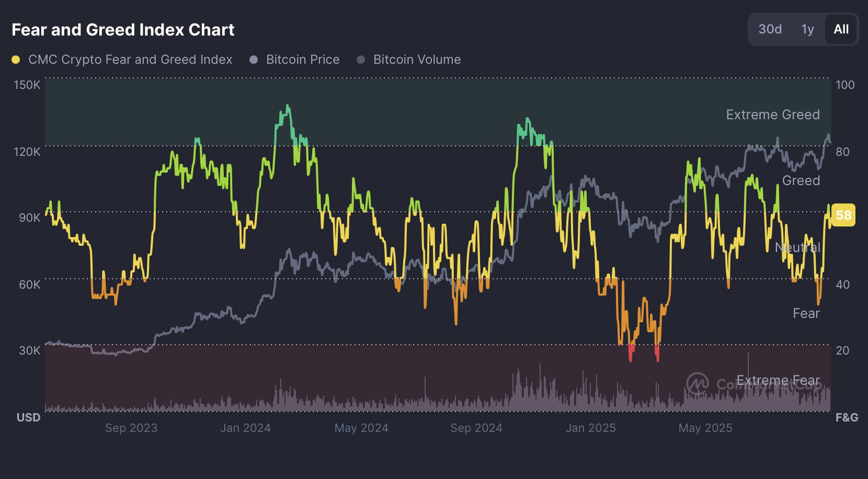868x479 pixels.
Task: Toggle the Bitcoin Volume series label
Action: coord(417,60)
